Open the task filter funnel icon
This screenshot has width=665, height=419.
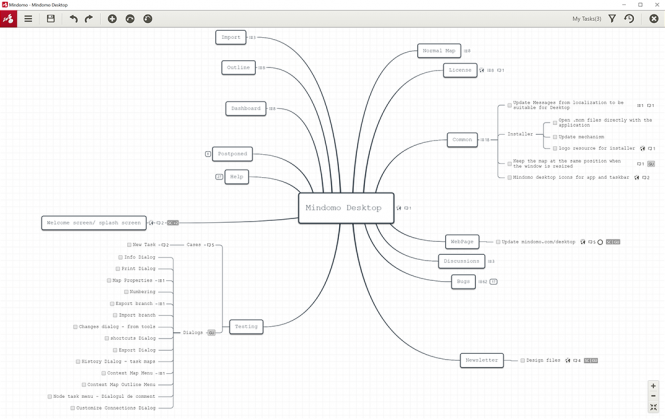point(612,19)
